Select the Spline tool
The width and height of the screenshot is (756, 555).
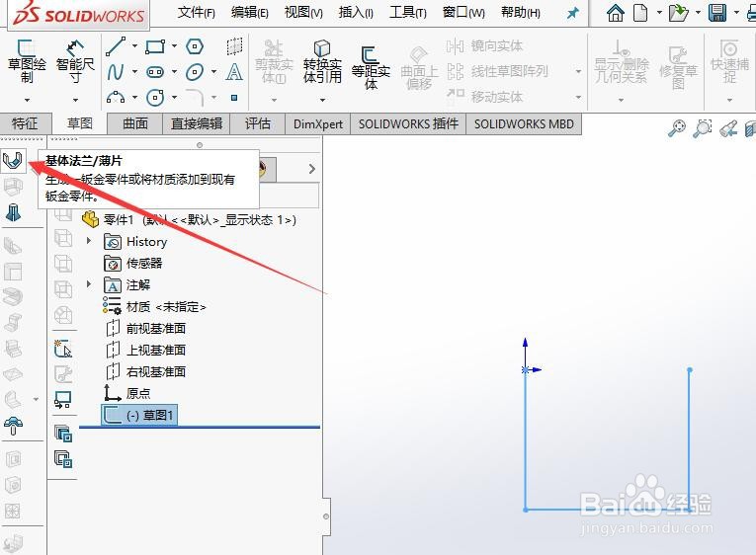[116, 72]
